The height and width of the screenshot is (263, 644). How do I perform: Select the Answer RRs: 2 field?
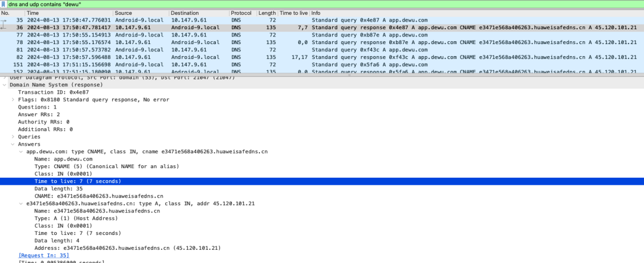(39, 115)
